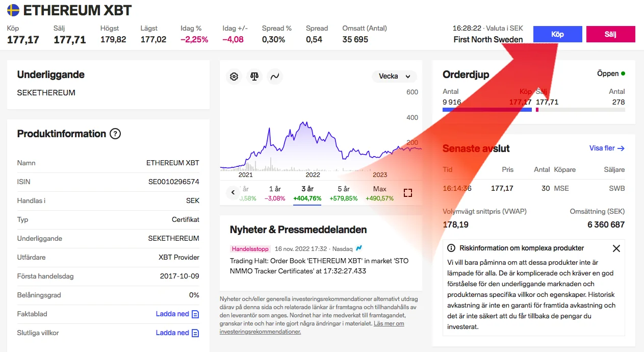Click the Nasdaq news source icon

tap(359, 248)
